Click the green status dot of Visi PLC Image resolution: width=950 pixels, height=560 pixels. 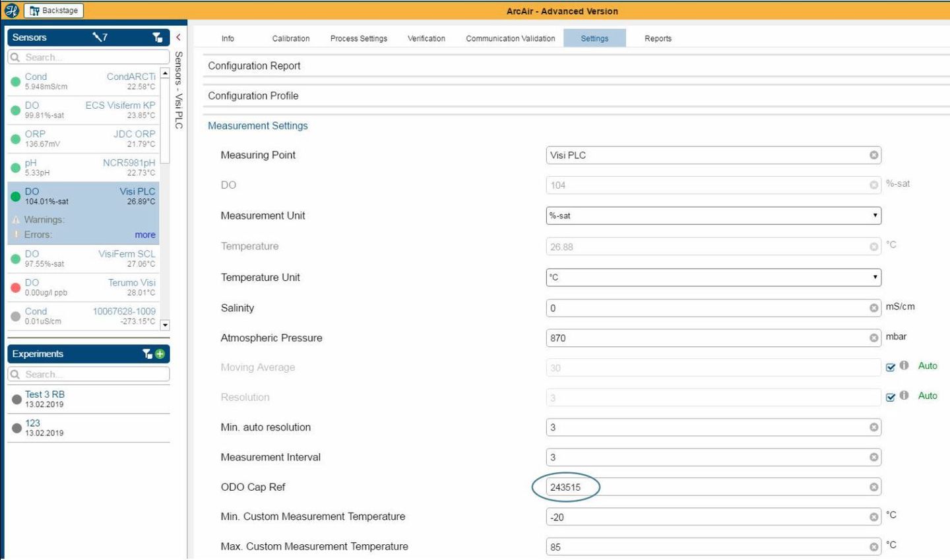pyautogui.click(x=15, y=197)
